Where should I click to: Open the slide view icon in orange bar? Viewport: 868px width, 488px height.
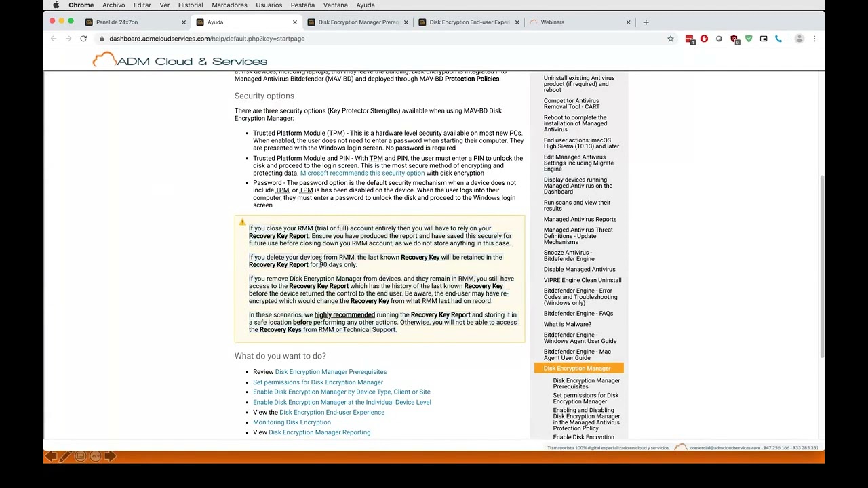coord(80,457)
